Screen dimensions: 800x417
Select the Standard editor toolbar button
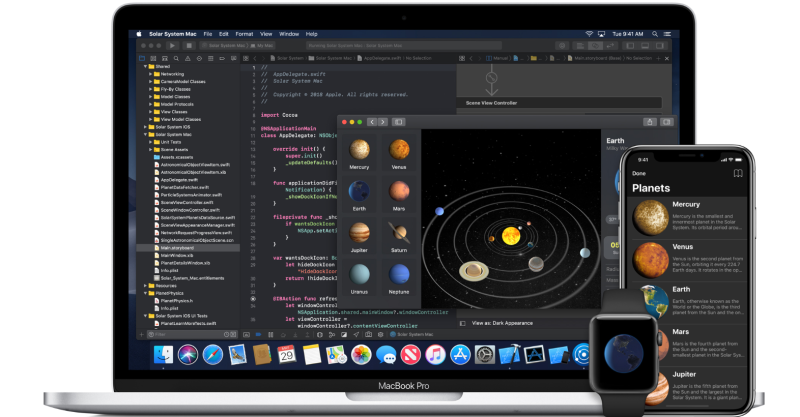pyautogui.click(x=580, y=45)
